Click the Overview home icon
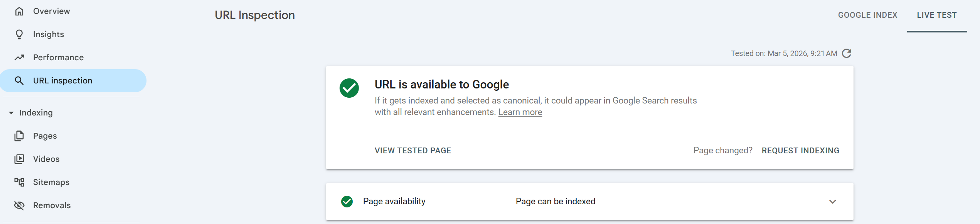Screen dimensions: 980x224 19,11
